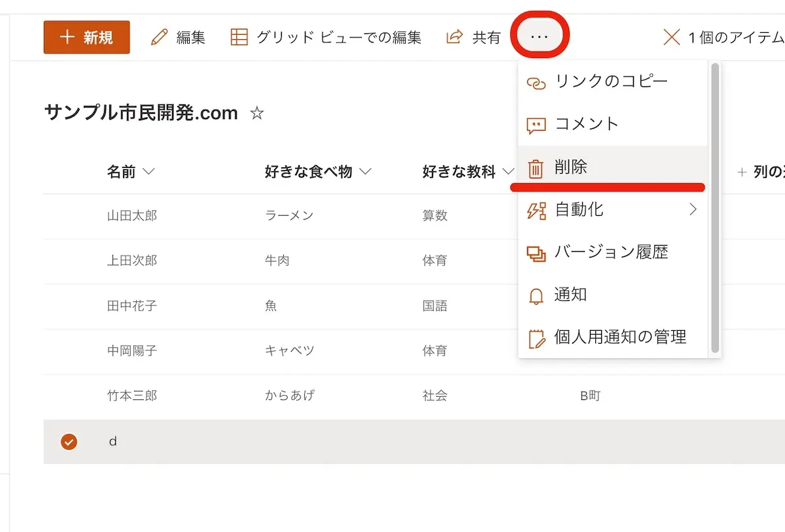Click the grid icon for グリッド ビューでの編集
Image resolution: width=785 pixels, height=532 pixels.
pos(239,37)
